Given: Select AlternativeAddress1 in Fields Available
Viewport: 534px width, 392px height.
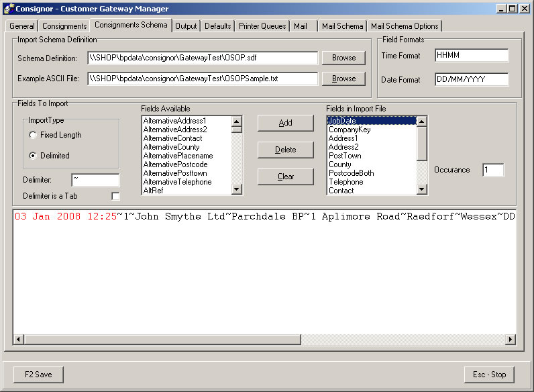Looking at the screenshot, I should pos(186,121).
